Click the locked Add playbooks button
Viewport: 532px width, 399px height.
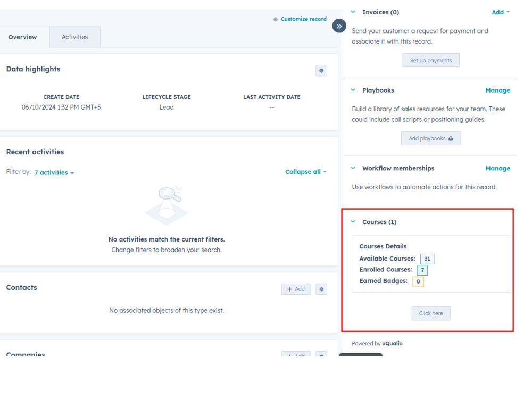431,138
